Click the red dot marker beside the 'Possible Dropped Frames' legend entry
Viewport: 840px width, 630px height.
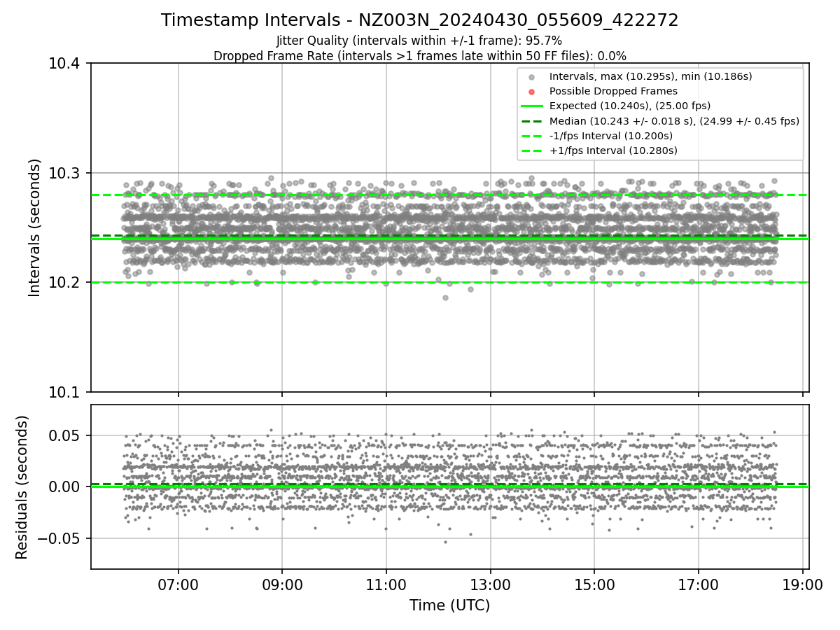[532, 92]
